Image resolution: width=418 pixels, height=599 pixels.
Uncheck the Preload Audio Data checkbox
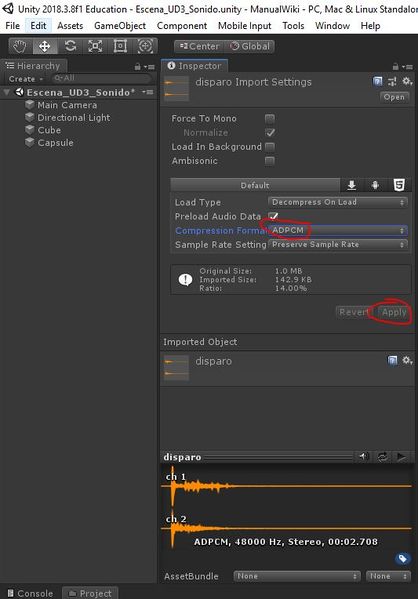pyautogui.click(x=273, y=216)
